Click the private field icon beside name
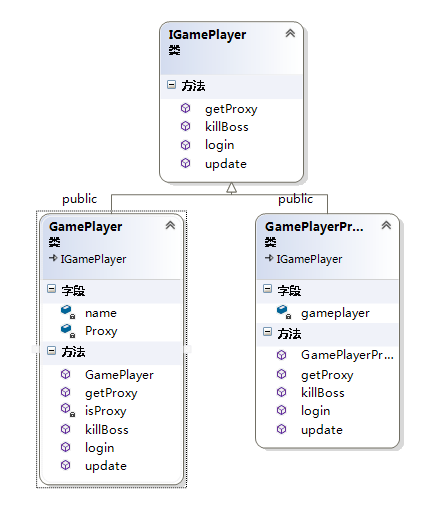Image resolution: width=445 pixels, height=524 pixels. pyautogui.click(x=68, y=312)
